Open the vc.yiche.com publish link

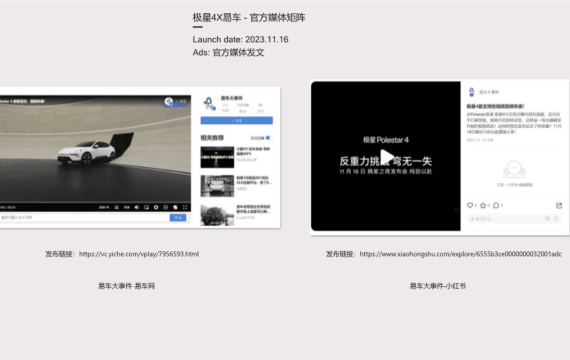pos(139,254)
